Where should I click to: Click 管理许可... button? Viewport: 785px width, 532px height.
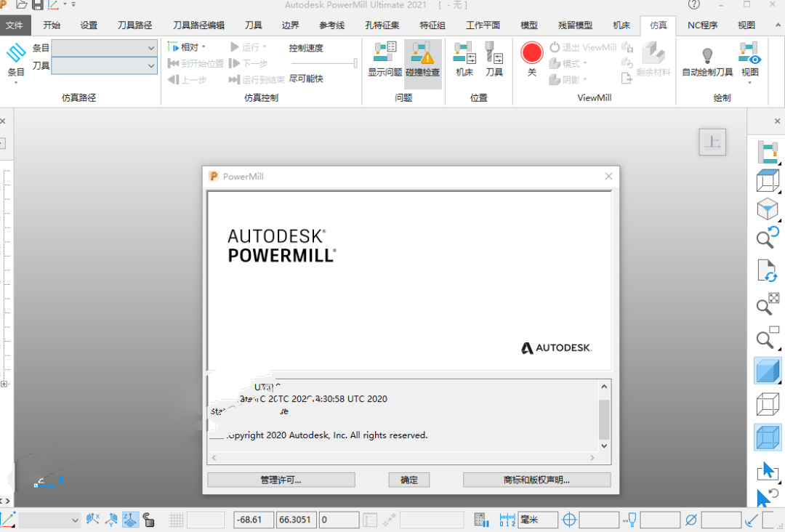[x=281, y=480]
